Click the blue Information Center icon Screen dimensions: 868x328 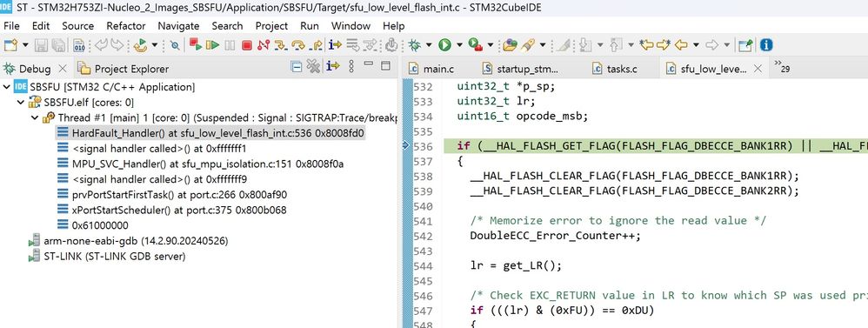(x=766, y=45)
